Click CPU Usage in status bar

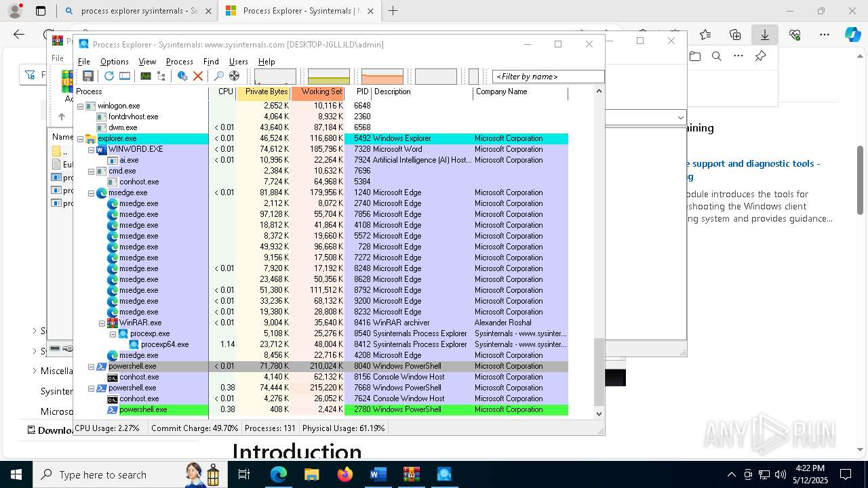point(107,428)
